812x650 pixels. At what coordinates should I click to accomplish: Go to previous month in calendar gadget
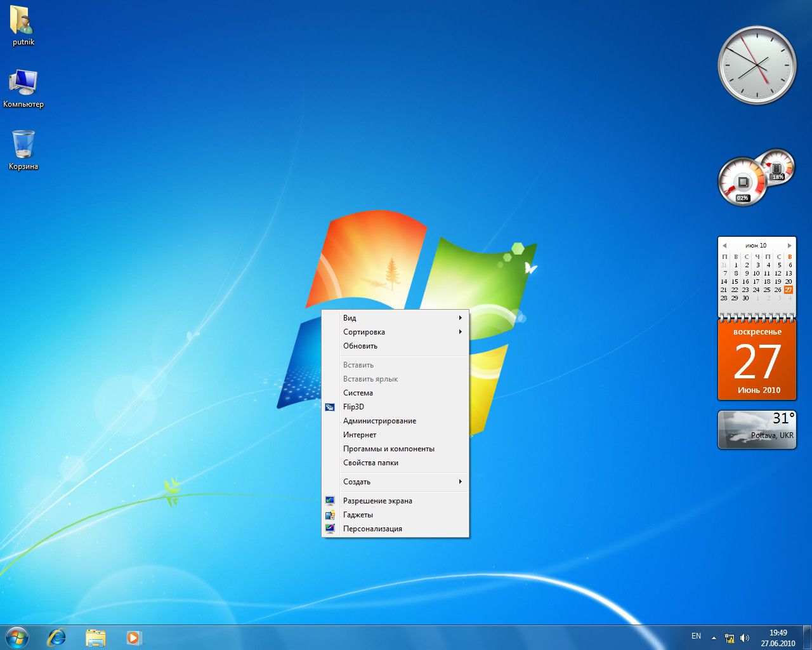724,246
